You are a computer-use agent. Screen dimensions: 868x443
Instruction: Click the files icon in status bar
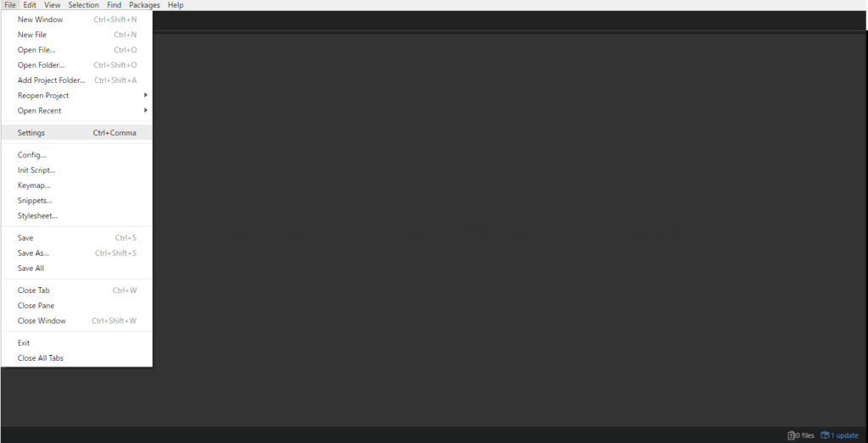(791, 435)
